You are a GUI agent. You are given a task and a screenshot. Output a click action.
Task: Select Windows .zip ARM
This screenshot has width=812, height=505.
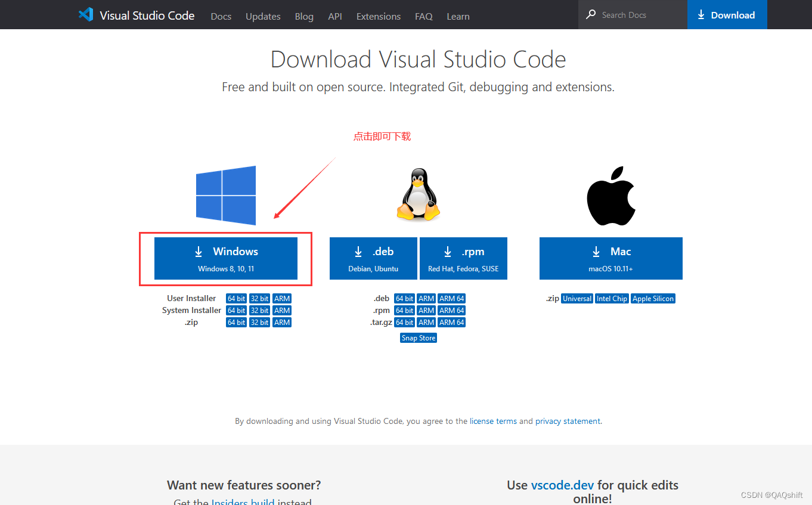(x=282, y=323)
